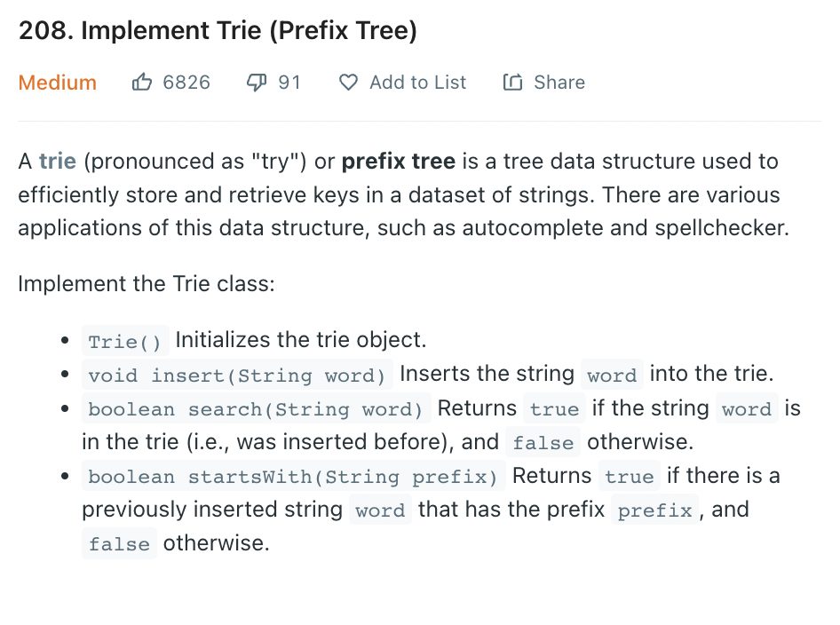Click the inline prefix code token
Screen dimensions: 840x625
point(654,510)
